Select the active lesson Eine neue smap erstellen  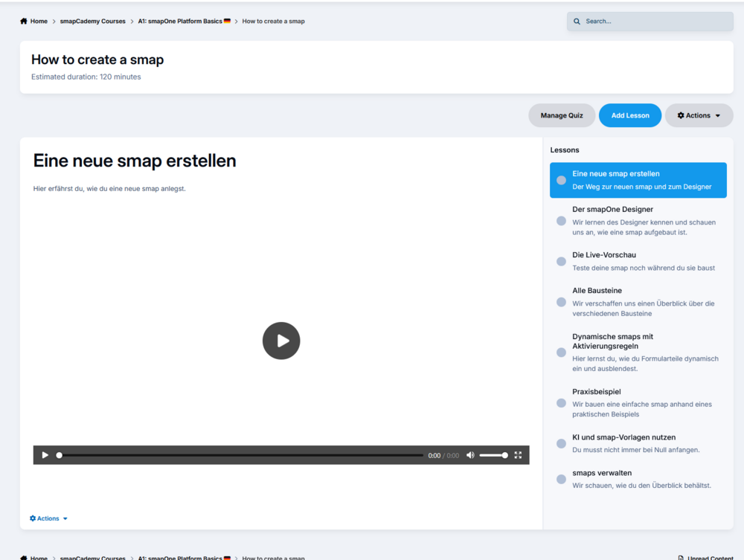[x=638, y=180]
